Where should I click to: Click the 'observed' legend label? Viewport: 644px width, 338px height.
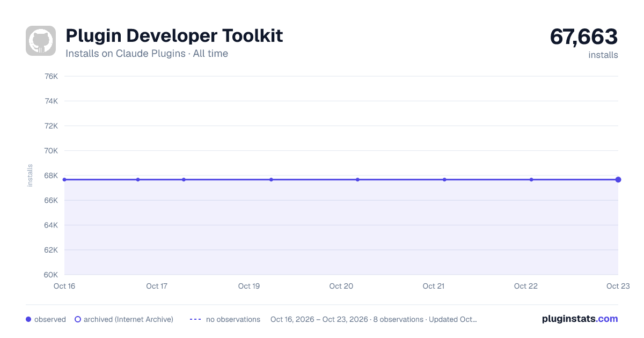point(50,319)
